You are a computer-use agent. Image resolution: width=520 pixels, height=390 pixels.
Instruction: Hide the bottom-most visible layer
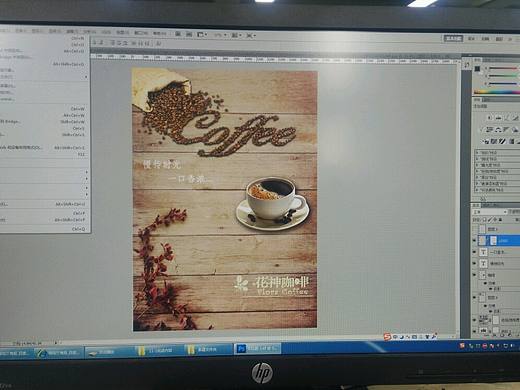point(475,331)
